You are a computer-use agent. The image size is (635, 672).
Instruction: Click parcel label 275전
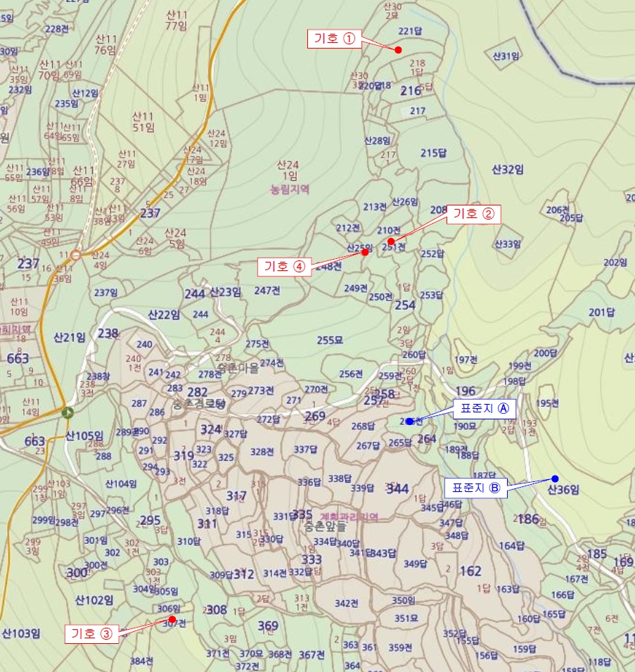(257, 343)
